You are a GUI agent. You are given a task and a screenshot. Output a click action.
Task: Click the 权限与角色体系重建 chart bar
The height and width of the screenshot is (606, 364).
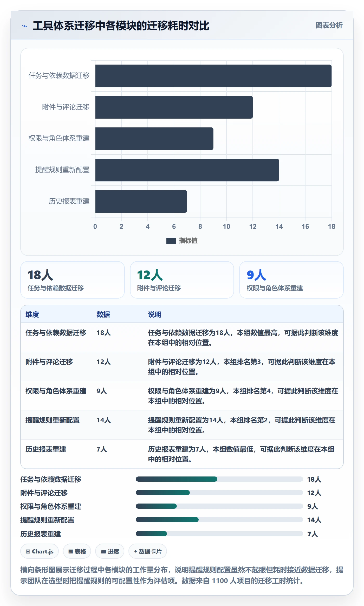pos(154,139)
